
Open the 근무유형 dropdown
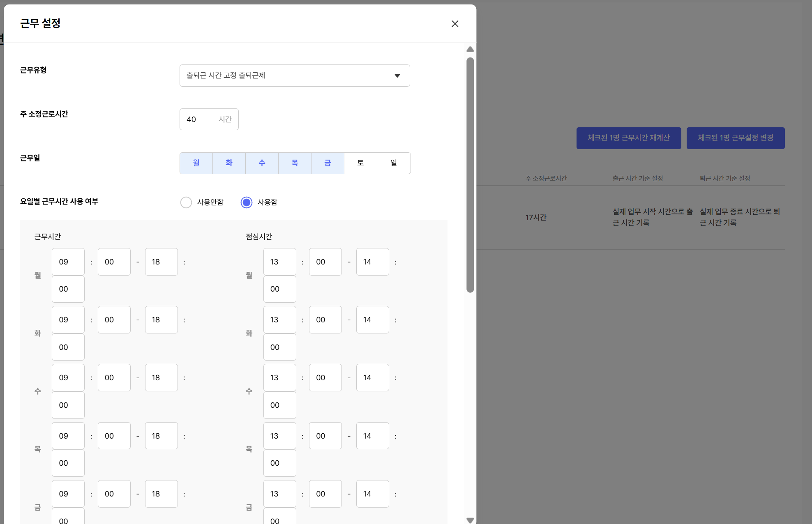pyautogui.click(x=288, y=76)
